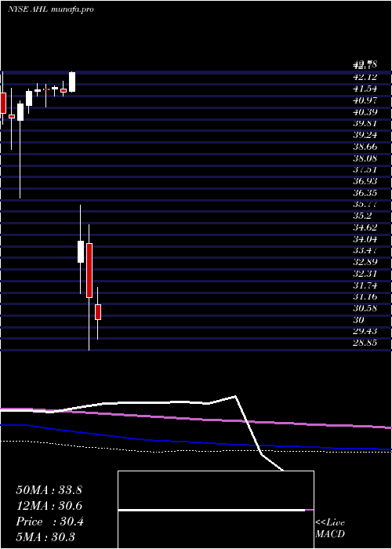Click the 34.04 price axis label
Screen dimensions: 392x549
[x=365, y=239]
